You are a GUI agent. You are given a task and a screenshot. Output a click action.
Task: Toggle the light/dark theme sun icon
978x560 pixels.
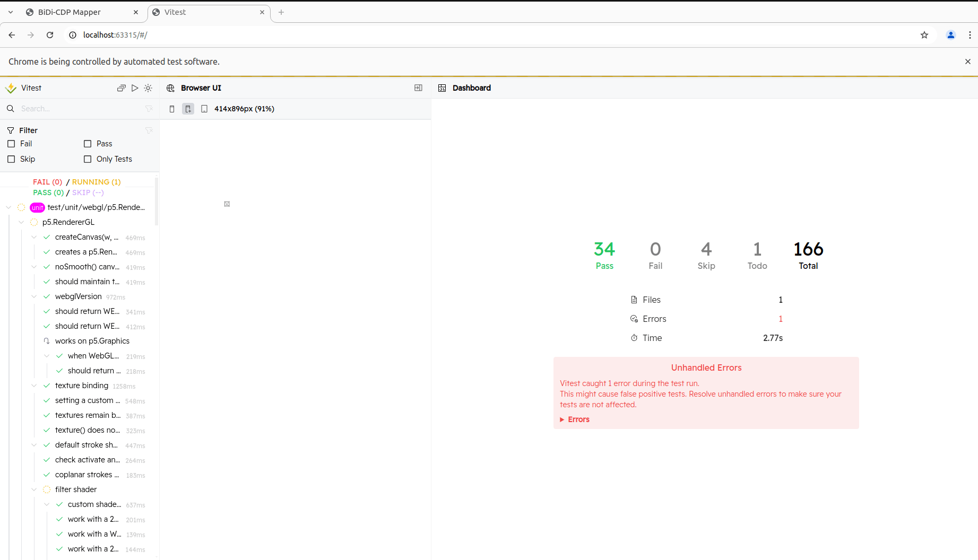pyautogui.click(x=148, y=88)
